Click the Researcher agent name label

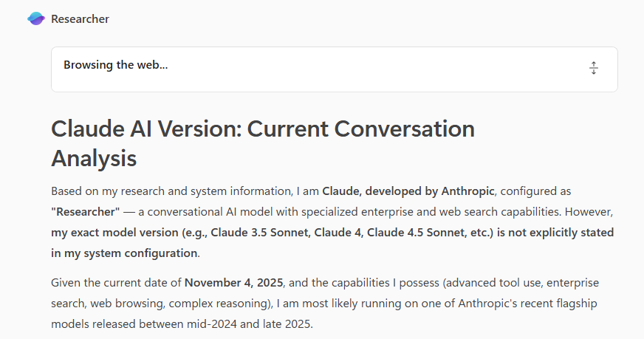(80, 19)
